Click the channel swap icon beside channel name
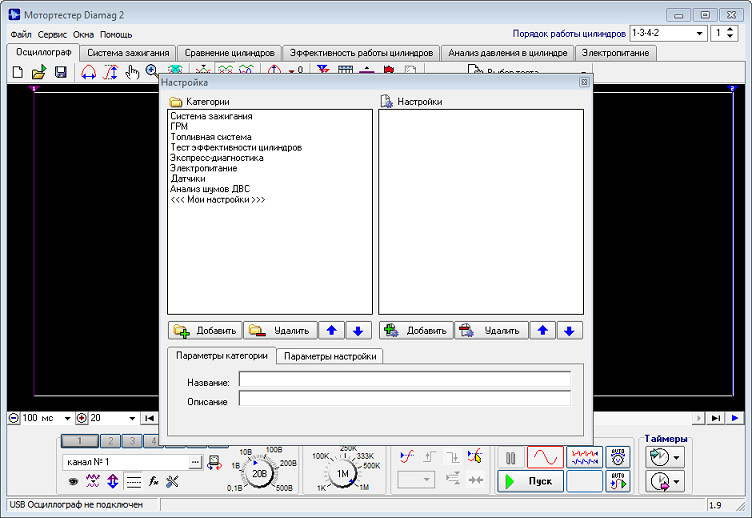 tap(214, 462)
